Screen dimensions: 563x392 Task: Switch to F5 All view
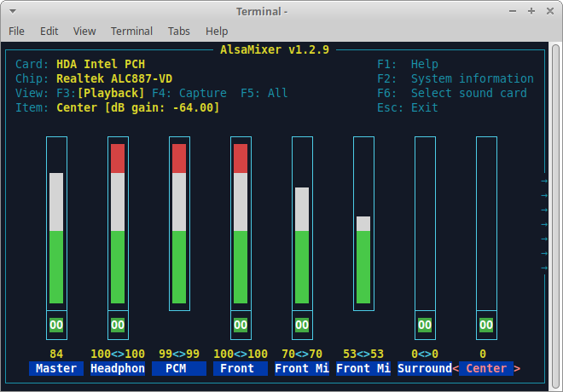coord(264,93)
